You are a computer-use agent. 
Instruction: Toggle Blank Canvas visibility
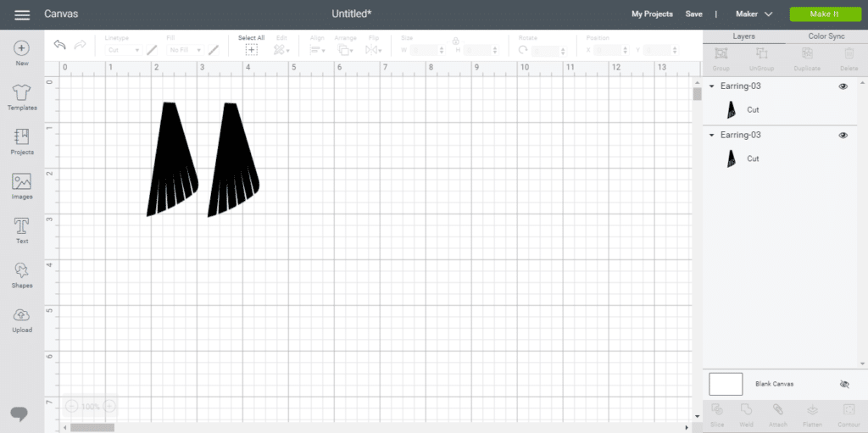tap(843, 384)
